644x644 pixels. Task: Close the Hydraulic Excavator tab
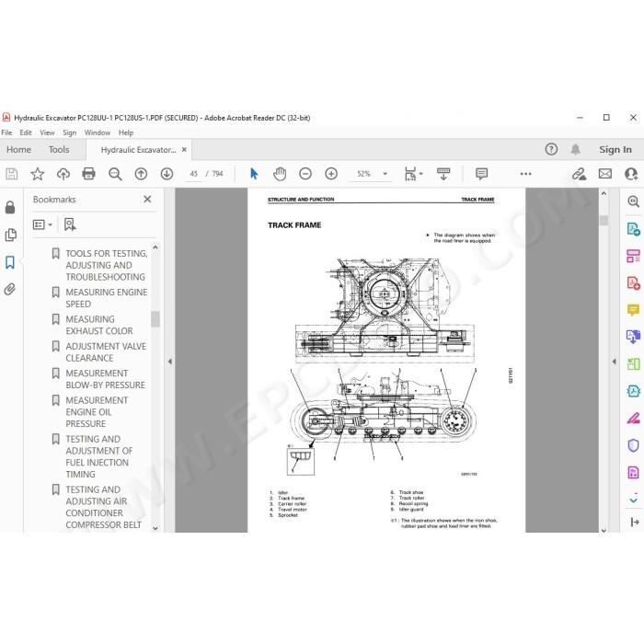[x=184, y=149]
